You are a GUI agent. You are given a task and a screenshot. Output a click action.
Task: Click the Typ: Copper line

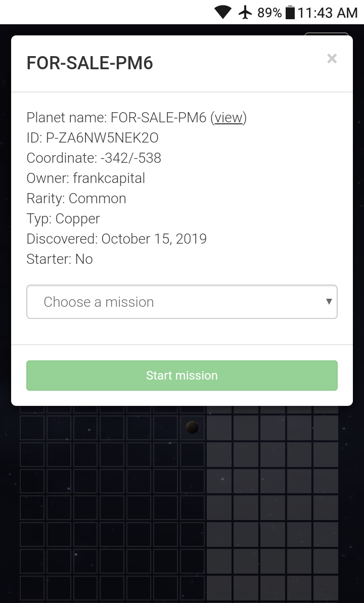pyautogui.click(x=63, y=219)
